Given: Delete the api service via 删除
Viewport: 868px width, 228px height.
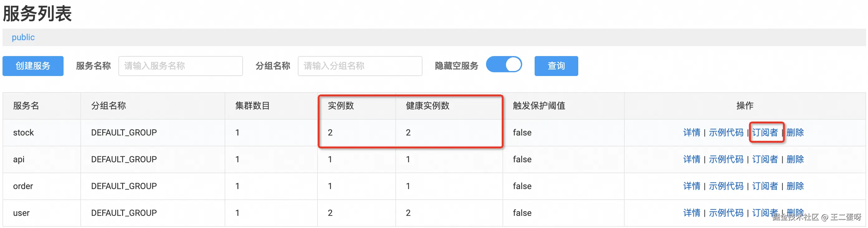Looking at the screenshot, I should tap(794, 159).
